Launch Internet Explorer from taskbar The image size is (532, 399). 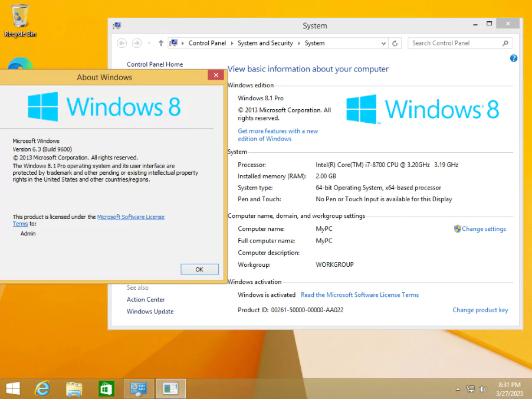pos(42,388)
